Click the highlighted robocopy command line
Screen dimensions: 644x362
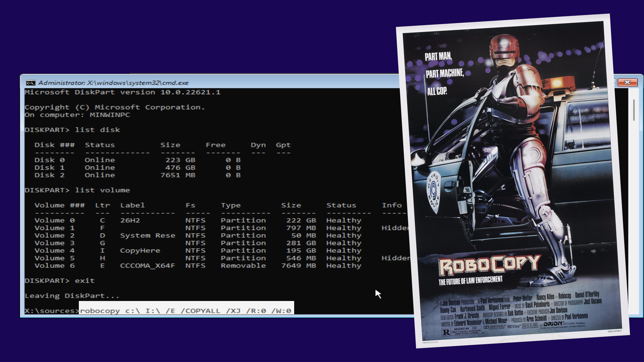pos(186,310)
